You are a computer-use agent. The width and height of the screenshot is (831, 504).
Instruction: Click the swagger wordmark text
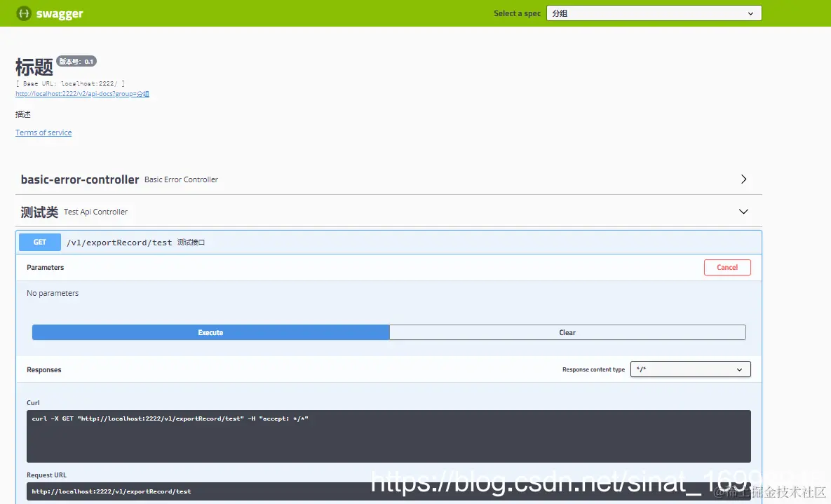pos(60,14)
